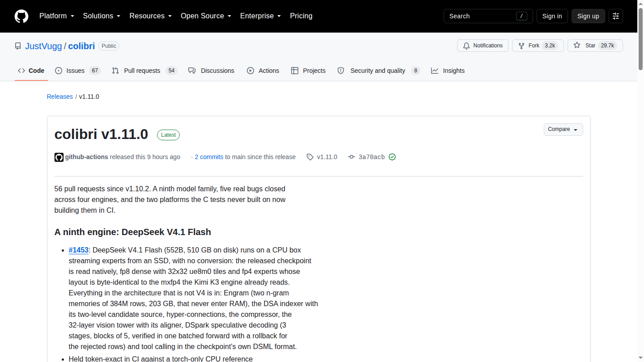Click the Actions play icon
The width and height of the screenshot is (644, 362).
250,71
